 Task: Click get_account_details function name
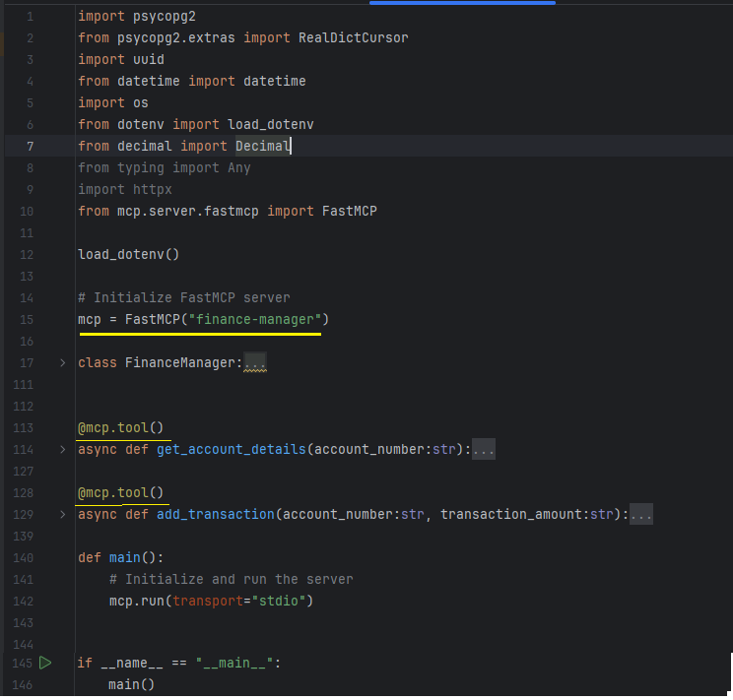pos(231,450)
